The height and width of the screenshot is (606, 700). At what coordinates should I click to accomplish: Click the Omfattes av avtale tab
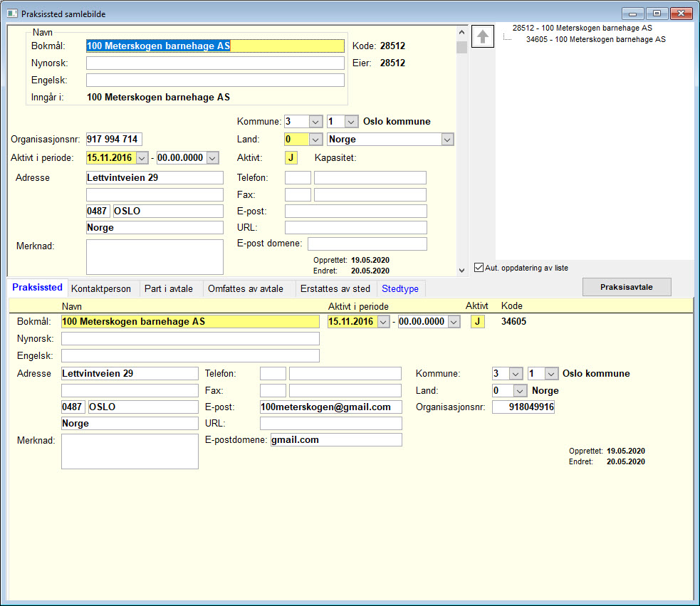pyautogui.click(x=246, y=288)
